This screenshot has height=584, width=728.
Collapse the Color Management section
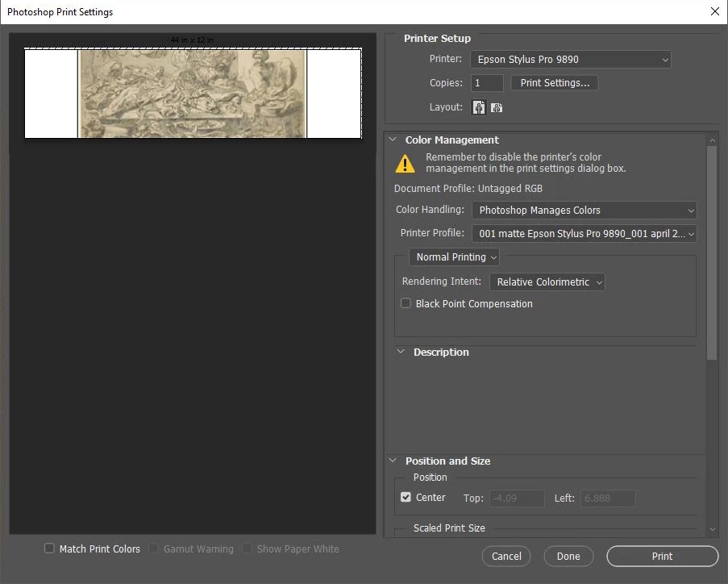coord(393,140)
